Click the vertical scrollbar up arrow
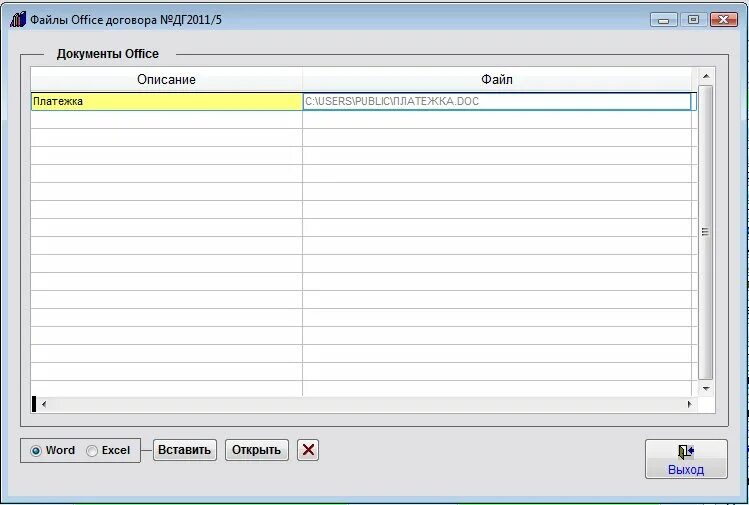This screenshot has width=749, height=505. pyautogui.click(x=706, y=76)
